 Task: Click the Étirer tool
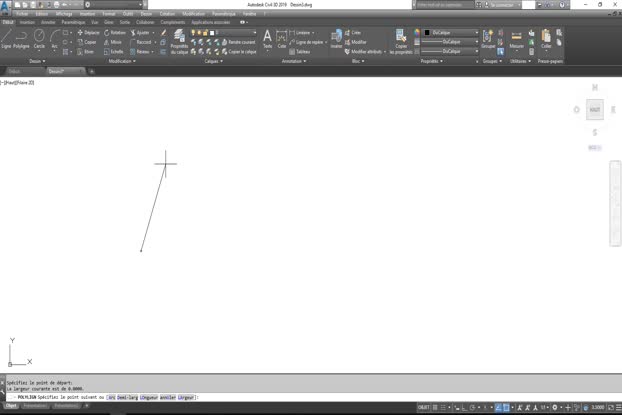tap(86, 52)
